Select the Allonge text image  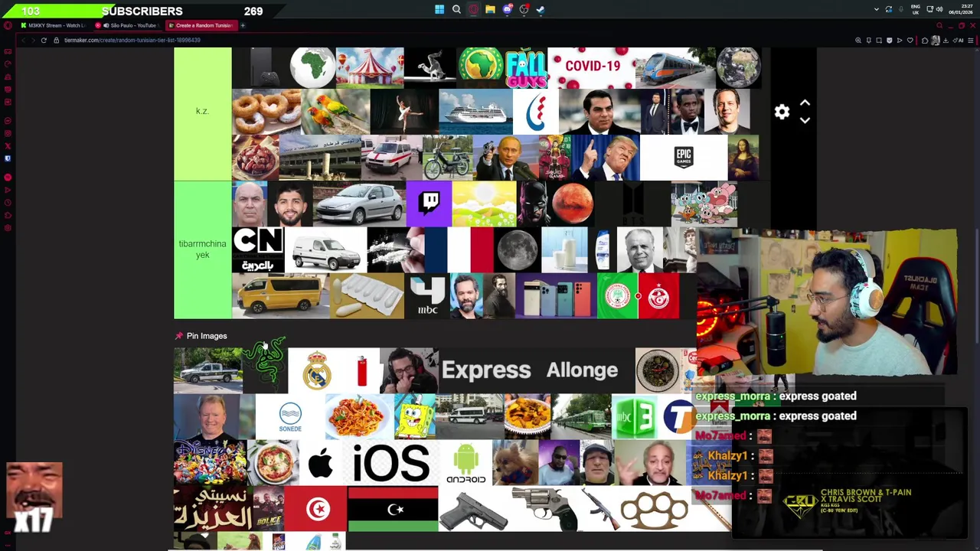tap(583, 370)
